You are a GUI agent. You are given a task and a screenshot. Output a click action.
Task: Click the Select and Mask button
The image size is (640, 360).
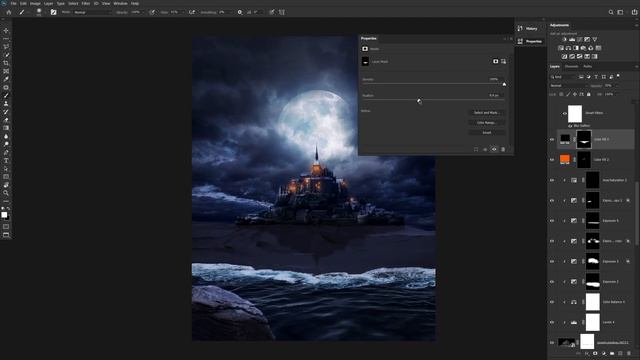click(487, 113)
